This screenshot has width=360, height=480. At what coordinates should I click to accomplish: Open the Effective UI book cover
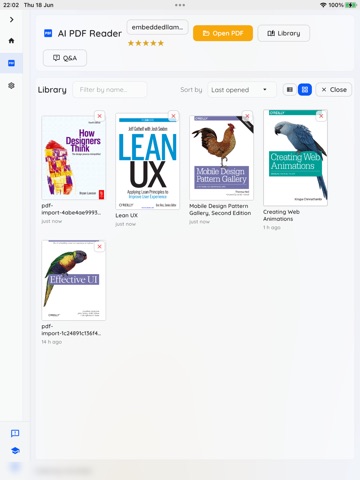coord(73,280)
